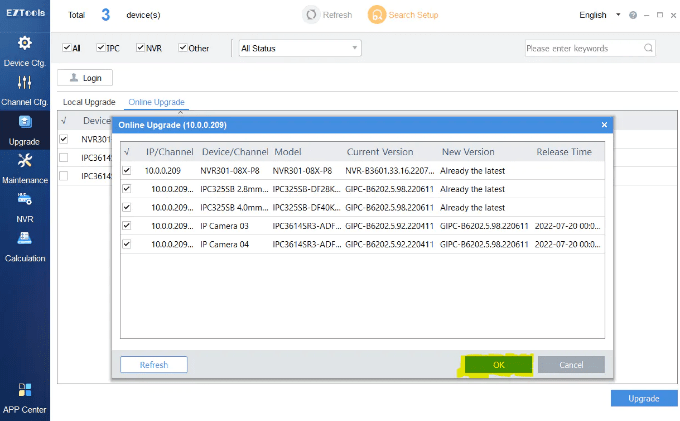Click the Refresh icon in header
The height and width of the screenshot is (421, 680).
312,15
